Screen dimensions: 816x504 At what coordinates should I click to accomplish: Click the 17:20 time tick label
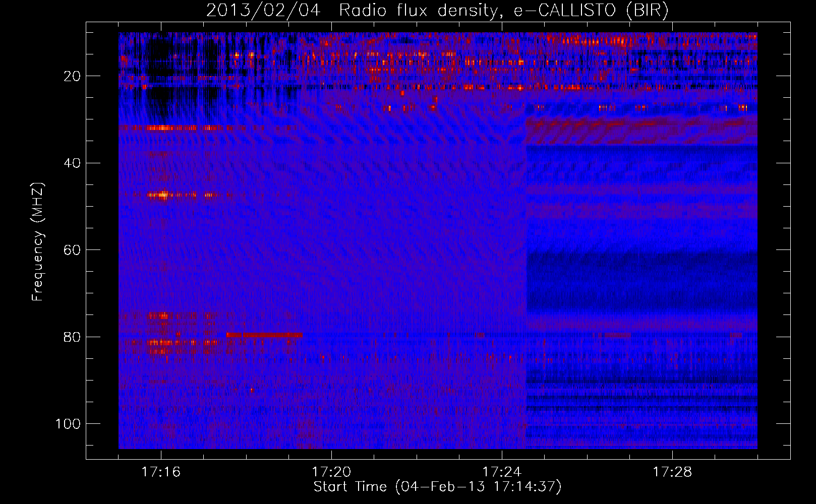[331, 472]
